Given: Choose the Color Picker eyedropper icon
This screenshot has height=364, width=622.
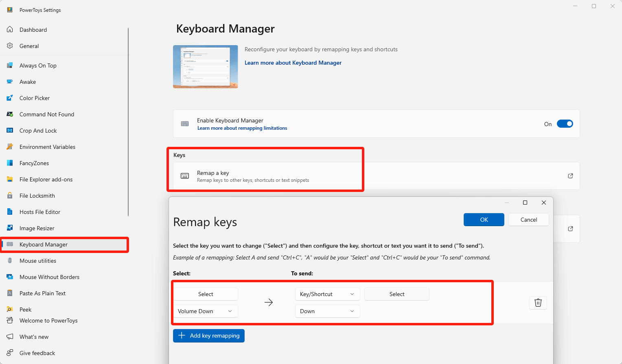Looking at the screenshot, I should click(10, 98).
